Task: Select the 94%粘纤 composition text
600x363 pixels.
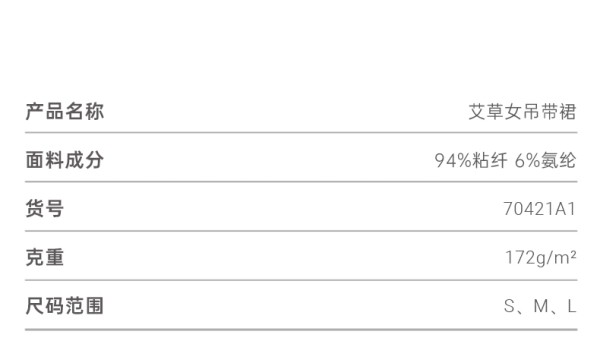Action: pos(471,160)
